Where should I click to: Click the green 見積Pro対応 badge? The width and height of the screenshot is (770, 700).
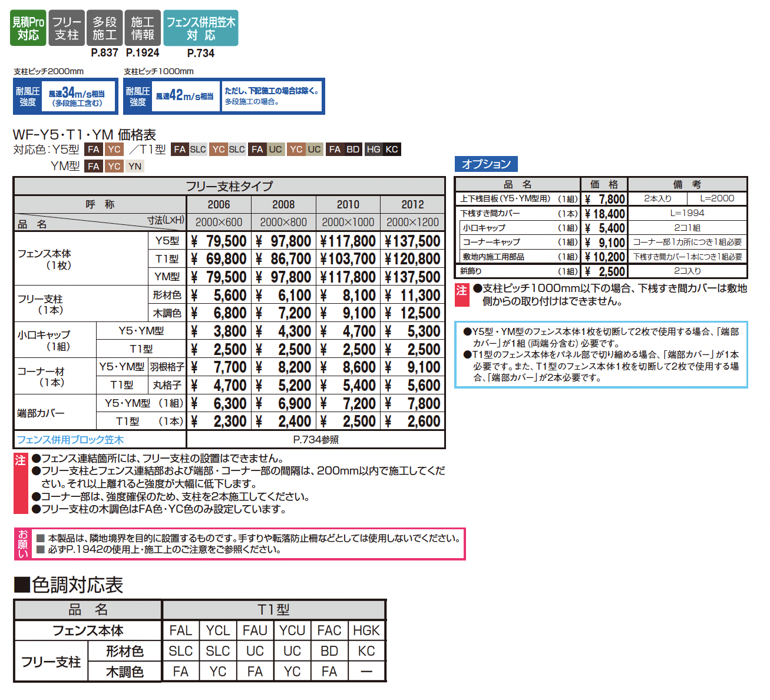28,28
